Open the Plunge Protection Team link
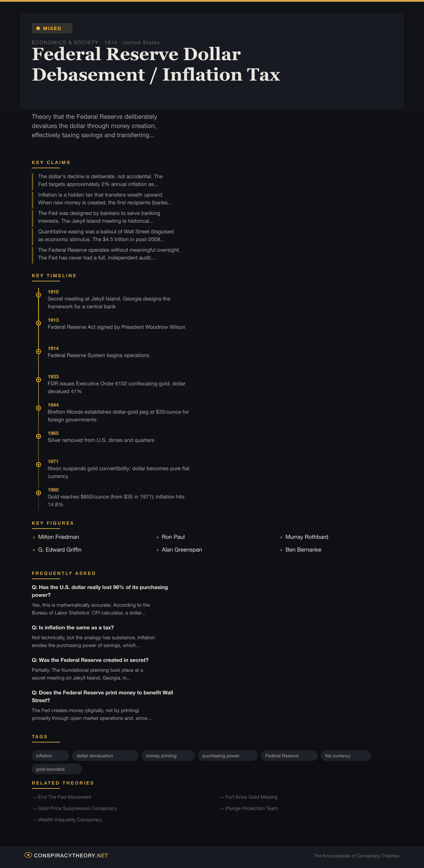 pyautogui.click(x=251, y=808)
